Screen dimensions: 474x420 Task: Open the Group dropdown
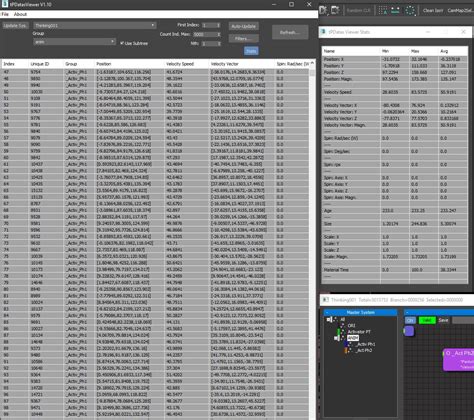pyautogui.click(x=74, y=42)
